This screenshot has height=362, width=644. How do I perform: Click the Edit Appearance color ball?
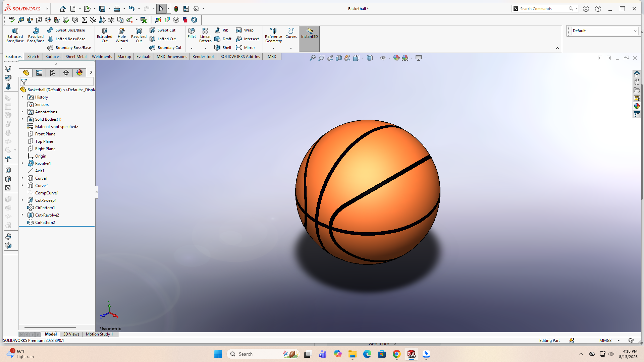(x=396, y=58)
